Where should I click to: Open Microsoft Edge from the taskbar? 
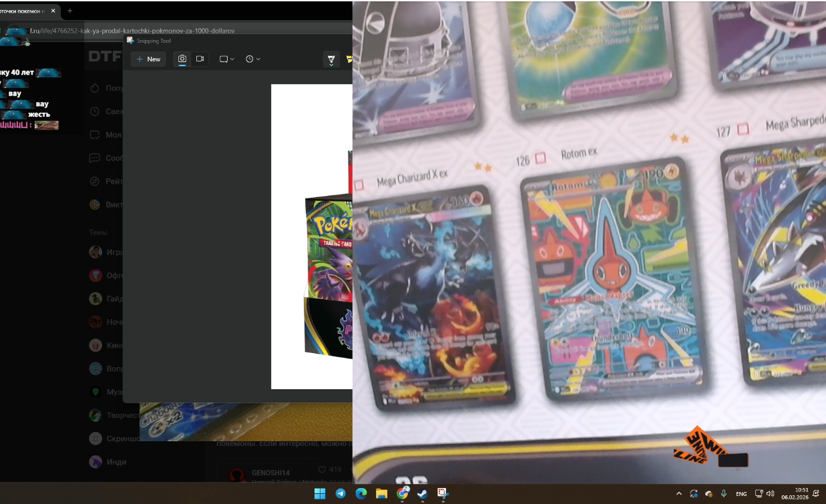[x=361, y=493]
